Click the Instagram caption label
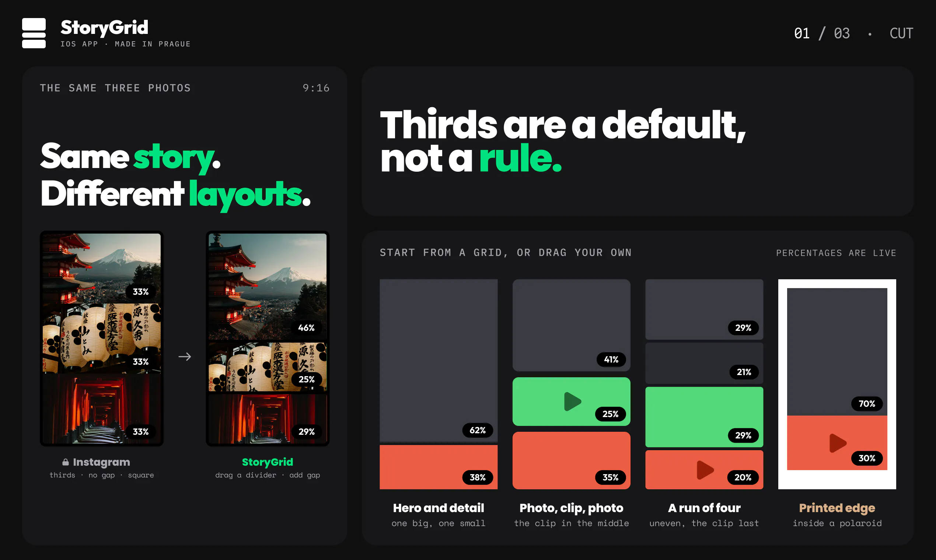 (101, 462)
